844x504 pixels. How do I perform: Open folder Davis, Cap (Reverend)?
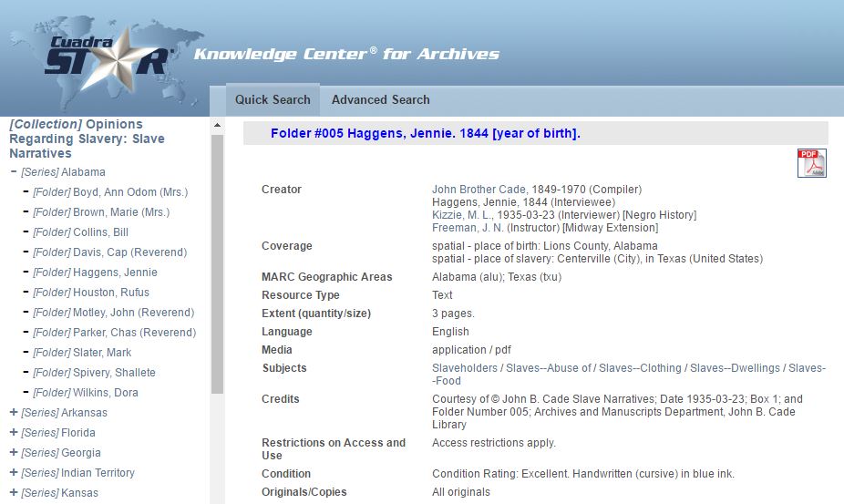[109, 252]
